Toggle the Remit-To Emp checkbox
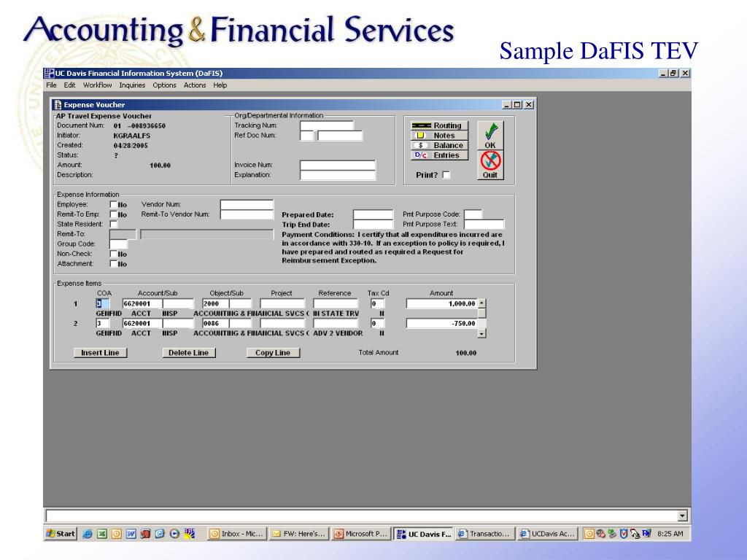The image size is (747, 560). coord(113,214)
